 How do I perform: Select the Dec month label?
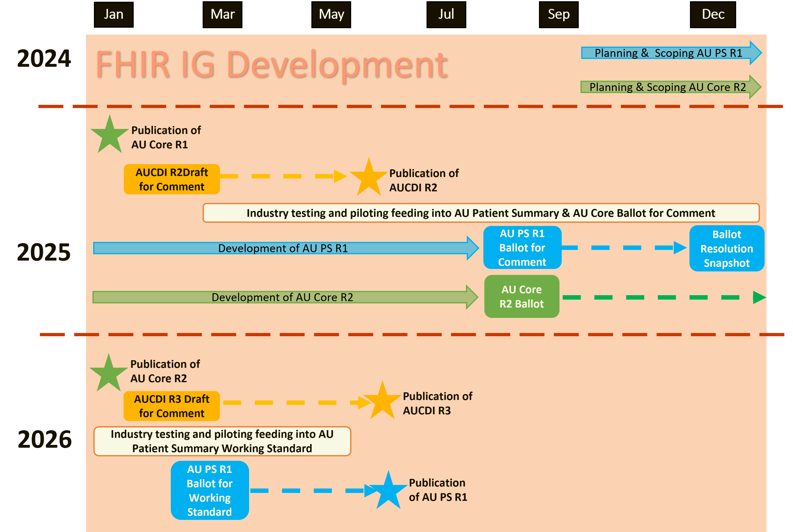pyautogui.click(x=713, y=14)
